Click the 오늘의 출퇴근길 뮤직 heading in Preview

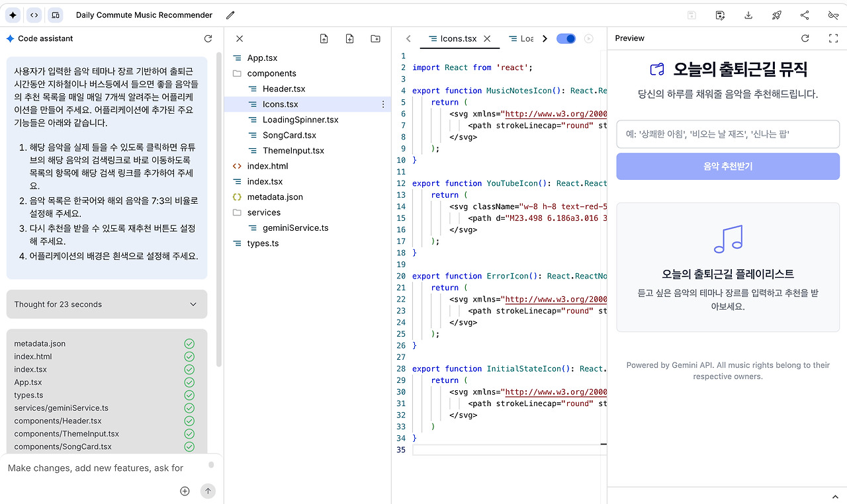pyautogui.click(x=740, y=69)
